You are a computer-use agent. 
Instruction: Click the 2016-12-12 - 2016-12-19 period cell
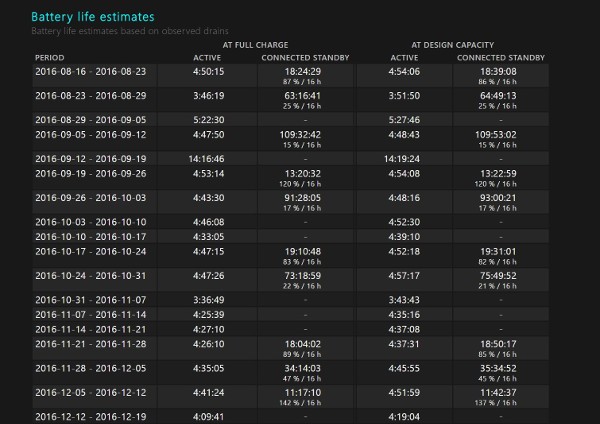point(91,415)
